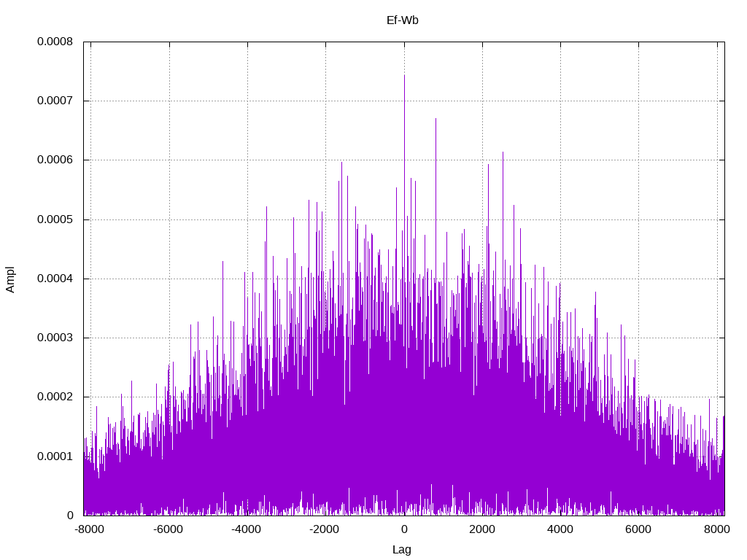Click the 0.0006 y-axis tick label
747x560 pixels.
(x=55, y=160)
